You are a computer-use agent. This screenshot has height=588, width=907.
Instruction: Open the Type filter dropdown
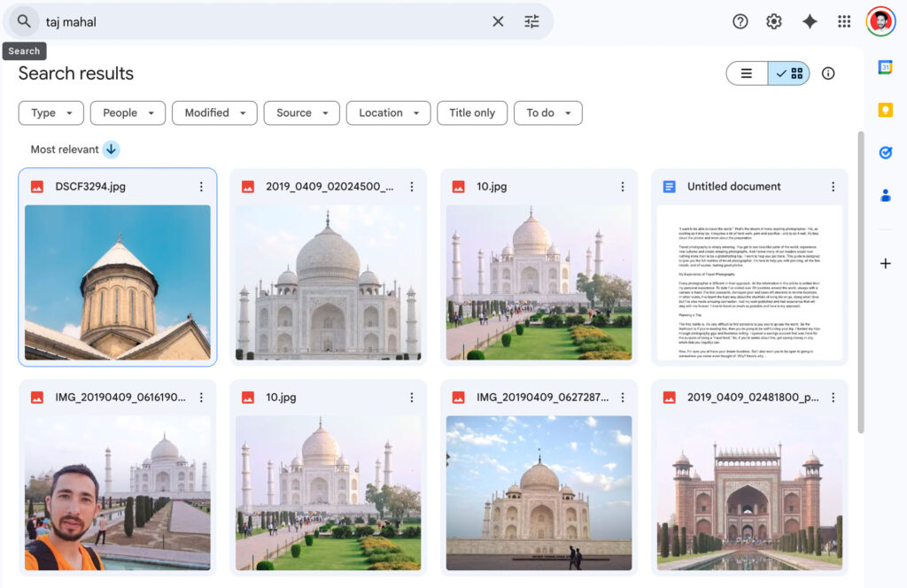click(x=50, y=113)
